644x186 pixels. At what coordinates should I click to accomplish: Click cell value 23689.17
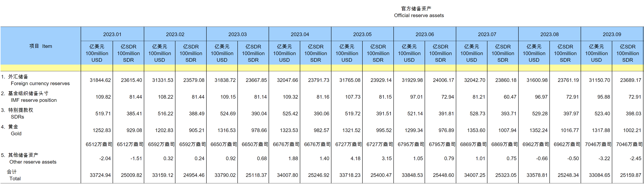631,80
